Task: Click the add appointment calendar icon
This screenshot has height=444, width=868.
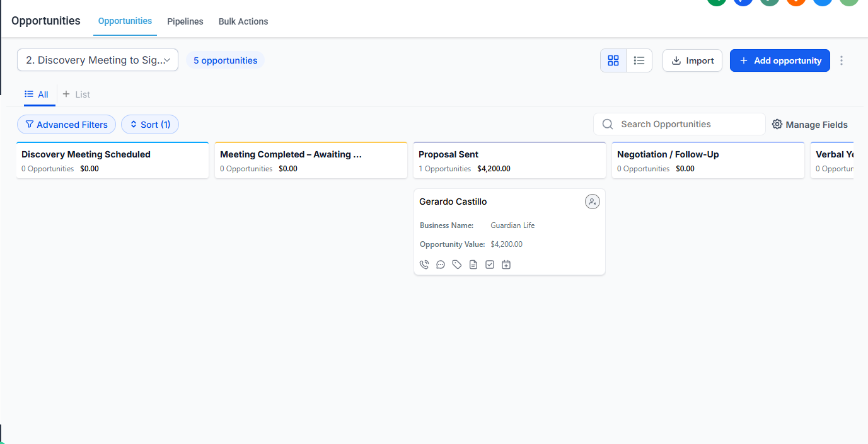Action: (x=506, y=265)
